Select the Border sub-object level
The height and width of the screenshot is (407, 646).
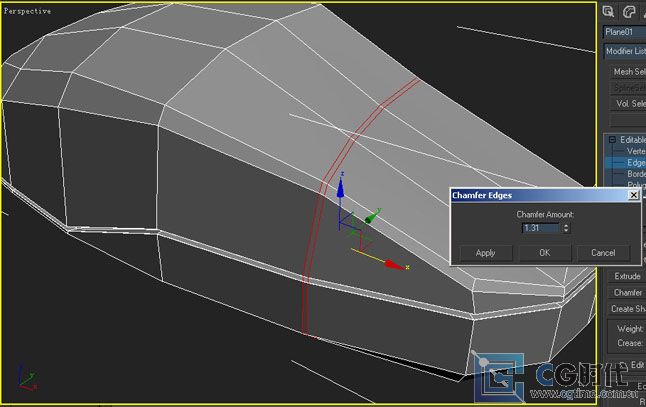[635, 174]
